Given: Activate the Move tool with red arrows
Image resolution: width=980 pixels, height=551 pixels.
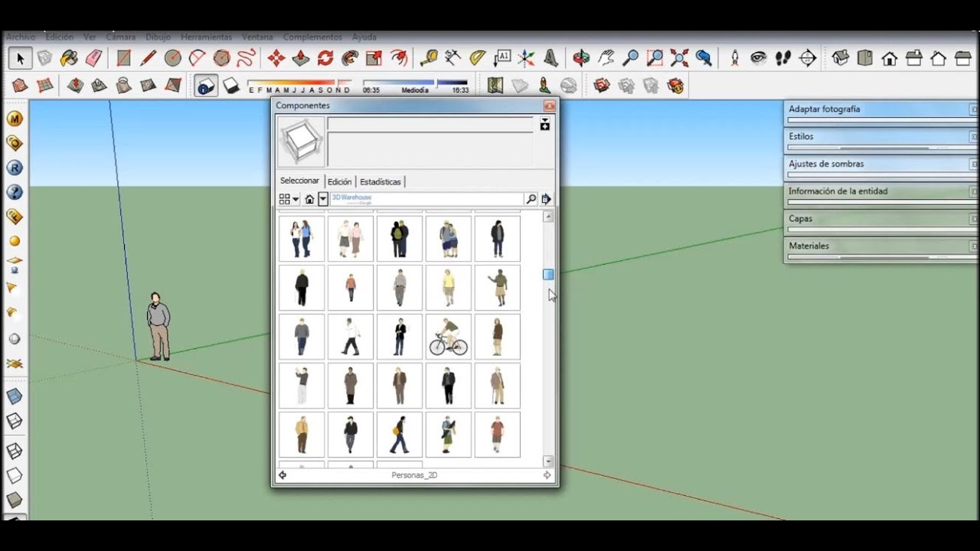Looking at the screenshot, I should point(276,58).
